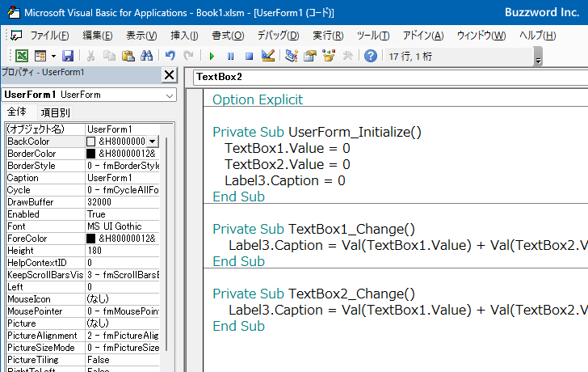Click the properties list vertical scrollbar
This screenshot has height=372, width=588.
(166, 244)
